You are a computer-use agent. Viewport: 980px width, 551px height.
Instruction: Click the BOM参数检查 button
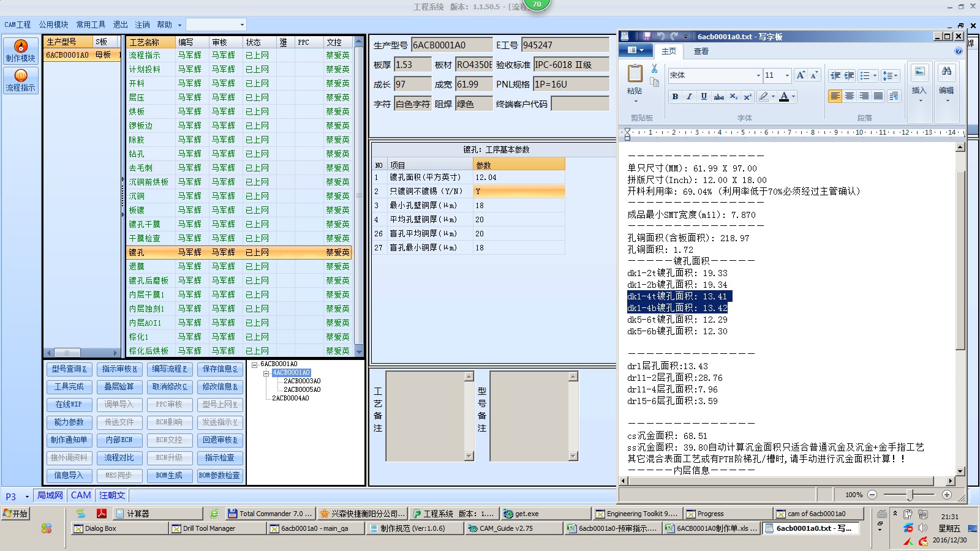point(220,475)
